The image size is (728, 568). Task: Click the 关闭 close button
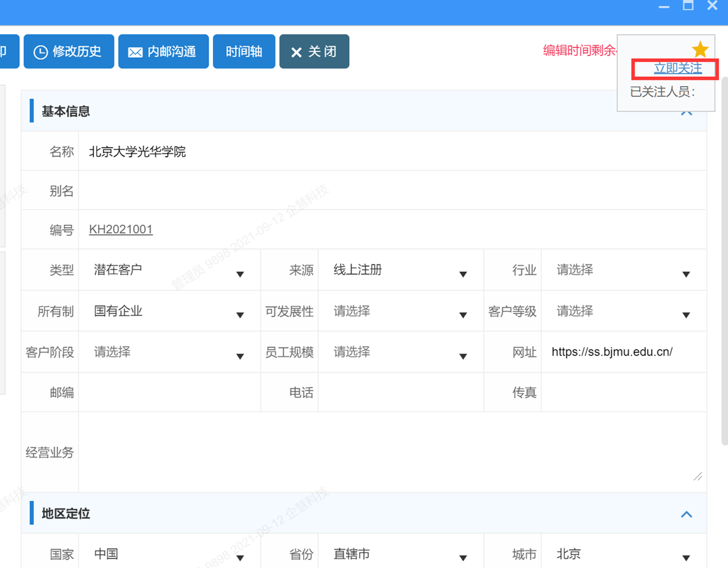[314, 51]
